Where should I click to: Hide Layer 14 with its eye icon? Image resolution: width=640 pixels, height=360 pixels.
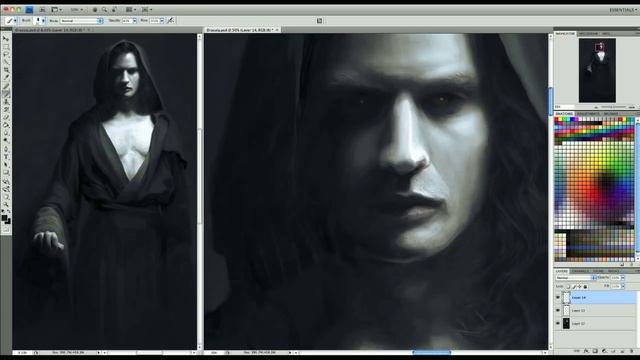pyautogui.click(x=558, y=298)
